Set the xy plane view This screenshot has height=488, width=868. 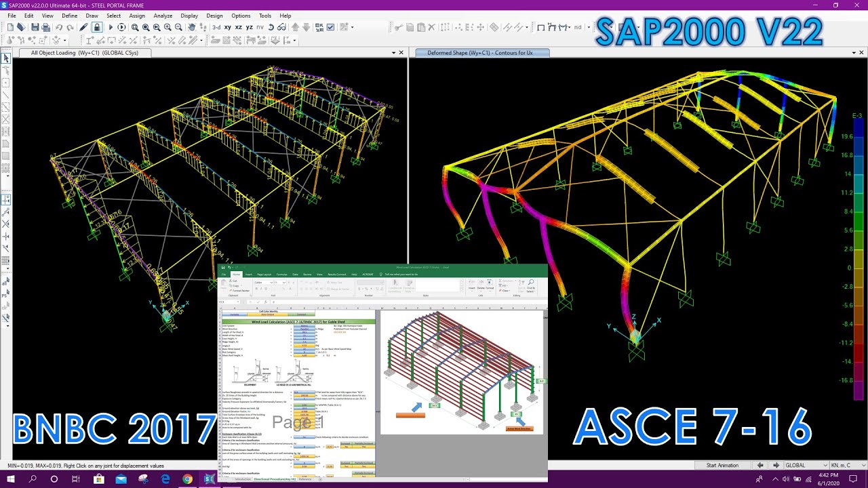[x=228, y=27]
